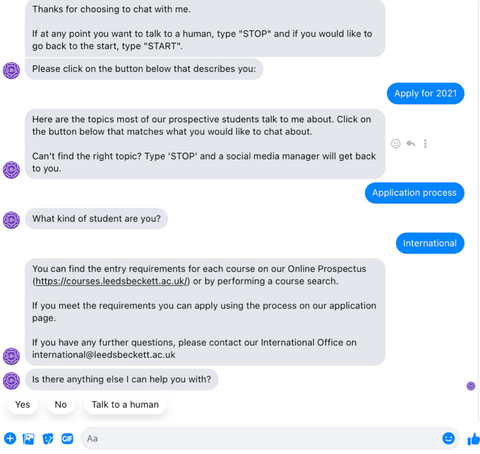Open the GIF picker icon

67,439
